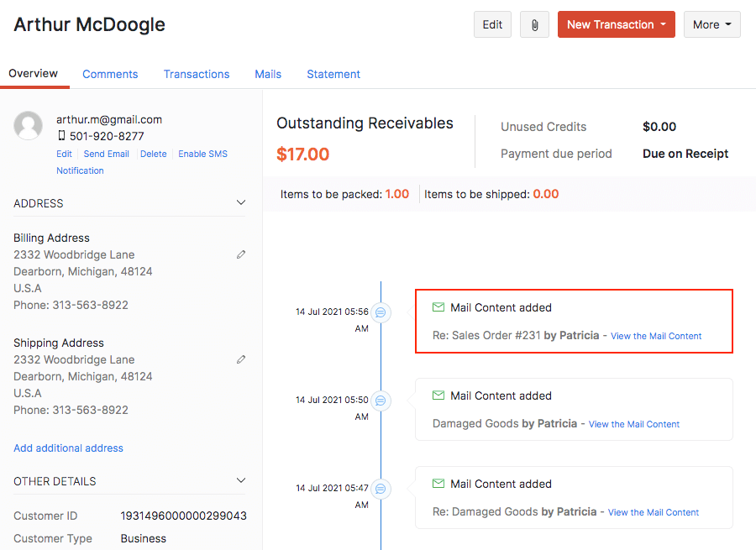Image resolution: width=756 pixels, height=550 pixels.
Task: Click the green mail icon on the highlighted entry
Action: [438, 307]
